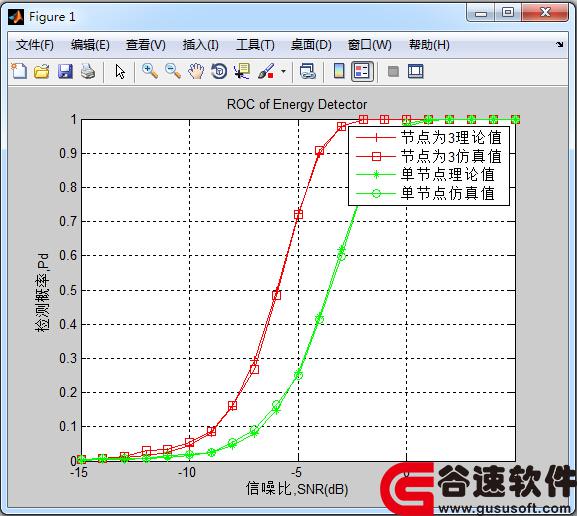The height and width of the screenshot is (516, 577).
Task: Open the brush color dropdown arrow
Action: pyautogui.click(x=283, y=71)
